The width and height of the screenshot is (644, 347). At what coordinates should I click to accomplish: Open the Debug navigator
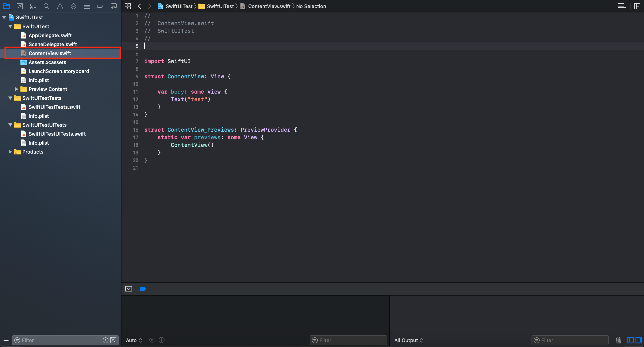pyautogui.click(x=87, y=6)
